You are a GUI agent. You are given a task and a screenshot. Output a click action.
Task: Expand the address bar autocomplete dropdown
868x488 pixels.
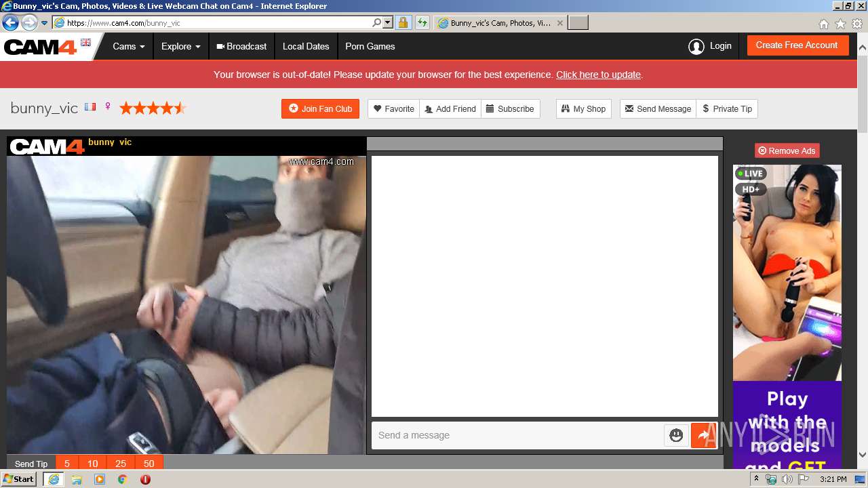388,23
